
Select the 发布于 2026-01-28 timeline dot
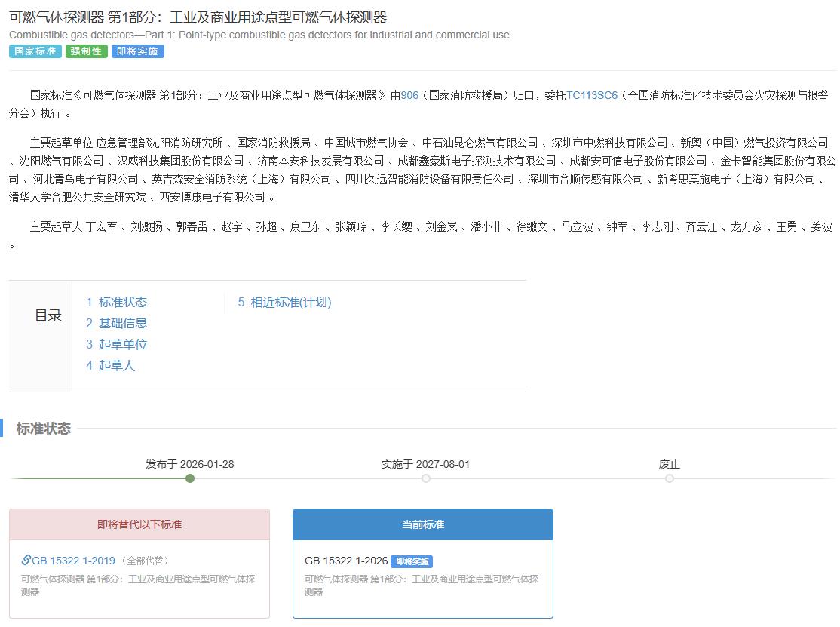(x=190, y=478)
